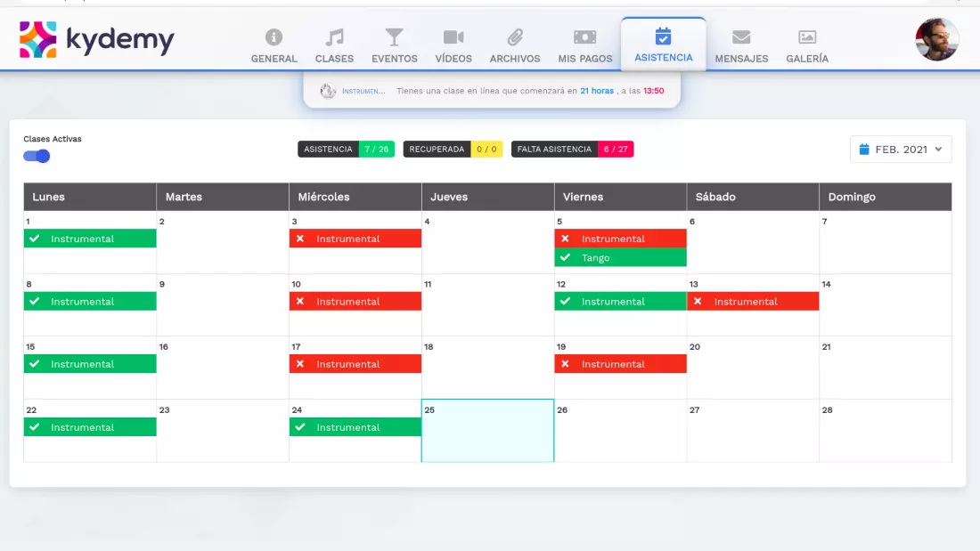Click the Asistencia 7/26 badge

tap(346, 150)
